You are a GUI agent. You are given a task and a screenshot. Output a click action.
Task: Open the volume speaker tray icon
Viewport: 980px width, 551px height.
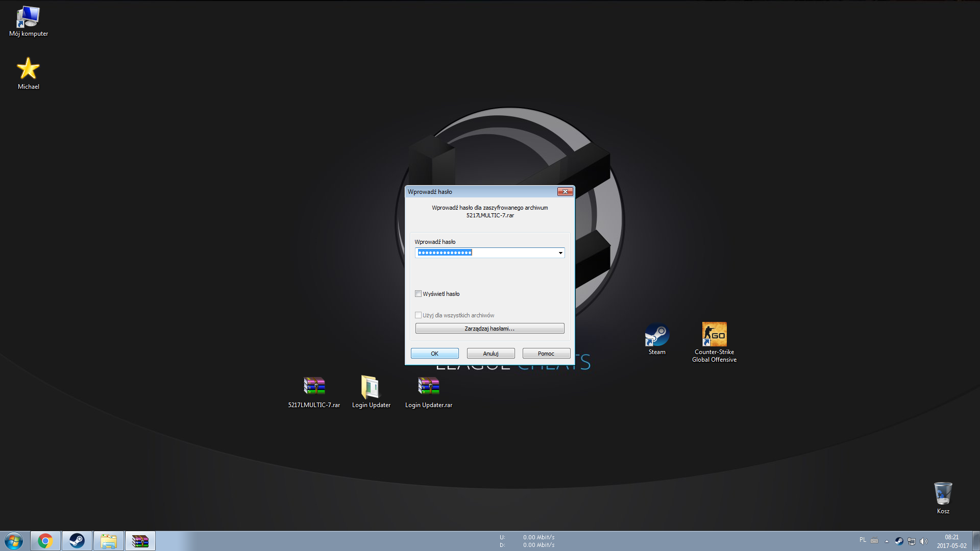pos(923,541)
